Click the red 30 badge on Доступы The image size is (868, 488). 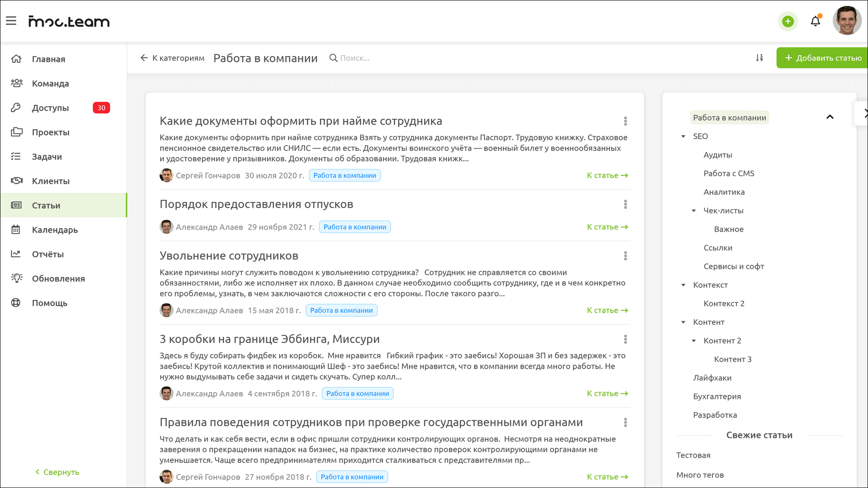(101, 108)
